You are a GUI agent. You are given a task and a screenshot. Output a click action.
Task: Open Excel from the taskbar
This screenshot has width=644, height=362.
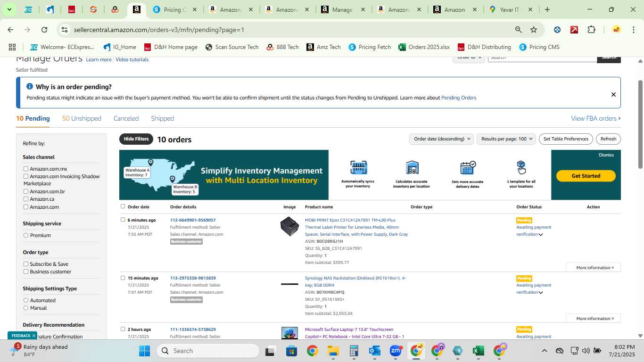478,351
